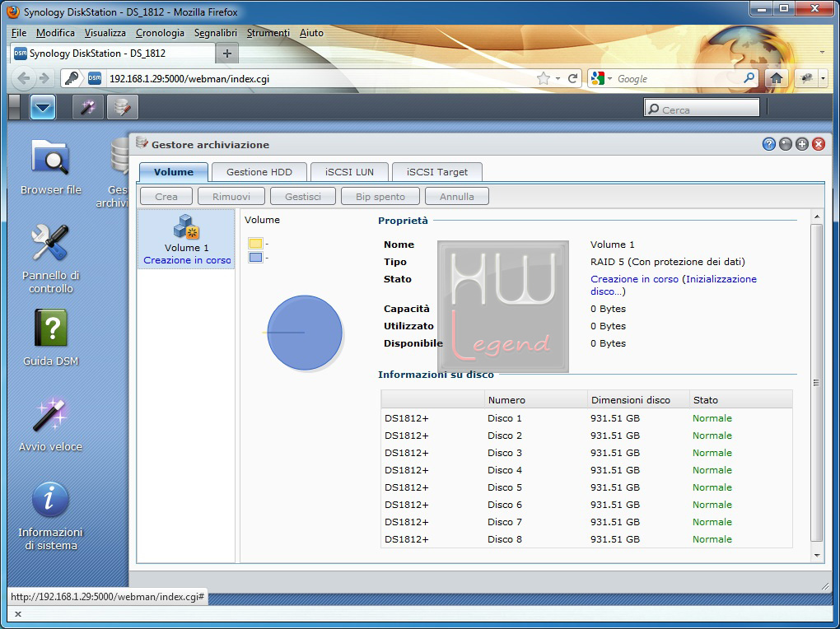Image resolution: width=840 pixels, height=629 pixels.
Task: Click the panel scrollbar down arrow
Action: tap(817, 556)
